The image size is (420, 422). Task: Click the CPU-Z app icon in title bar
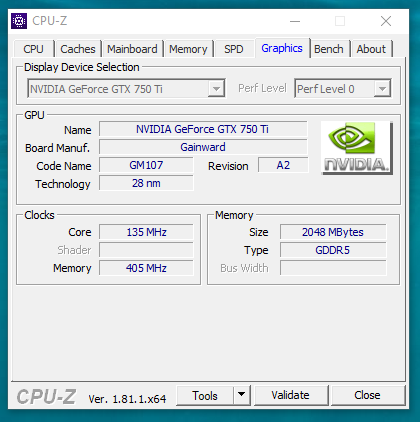[19, 21]
